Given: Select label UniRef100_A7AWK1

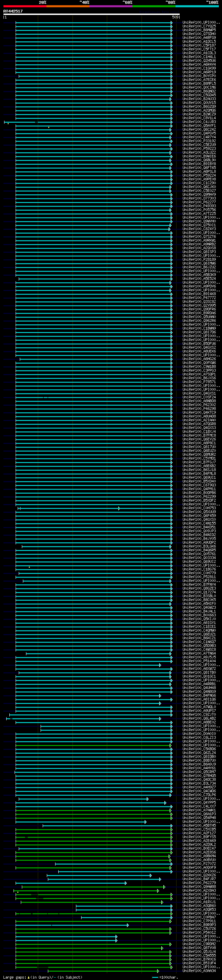Looking at the screenshot, I should 199,810.
